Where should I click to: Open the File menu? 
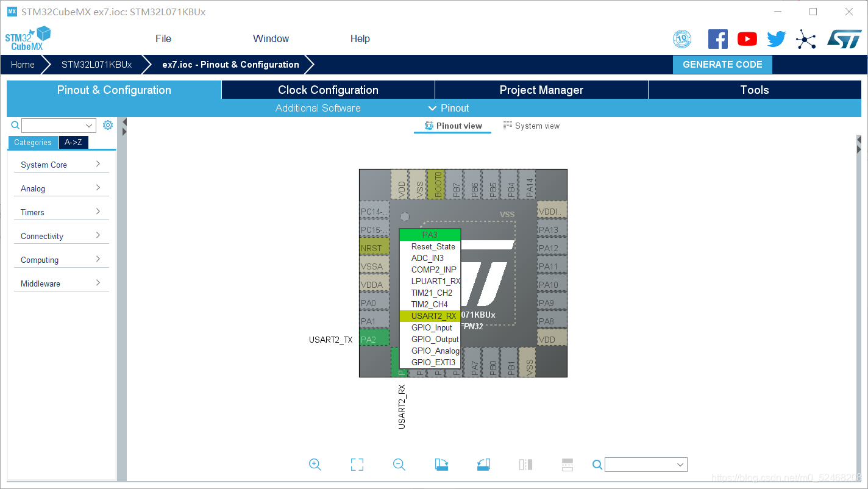coord(163,38)
